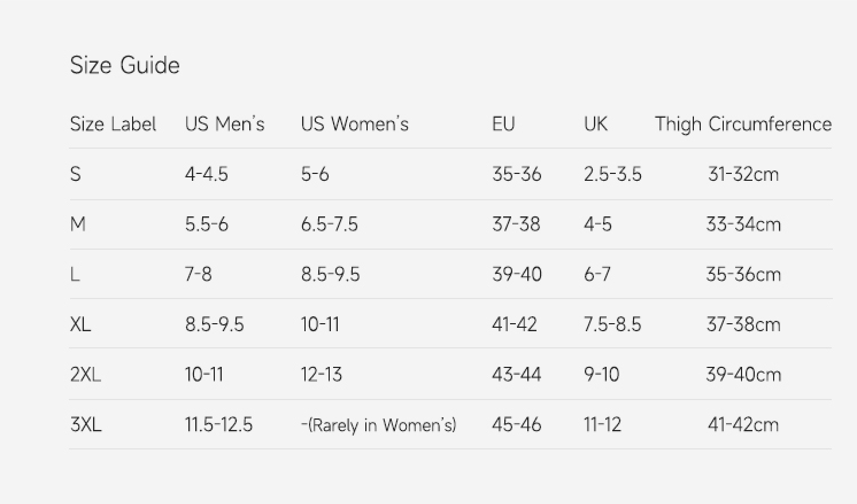This screenshot has height=504, width=857.
Task: Click the Thigh Circumference header
Action: click(743, 124)
